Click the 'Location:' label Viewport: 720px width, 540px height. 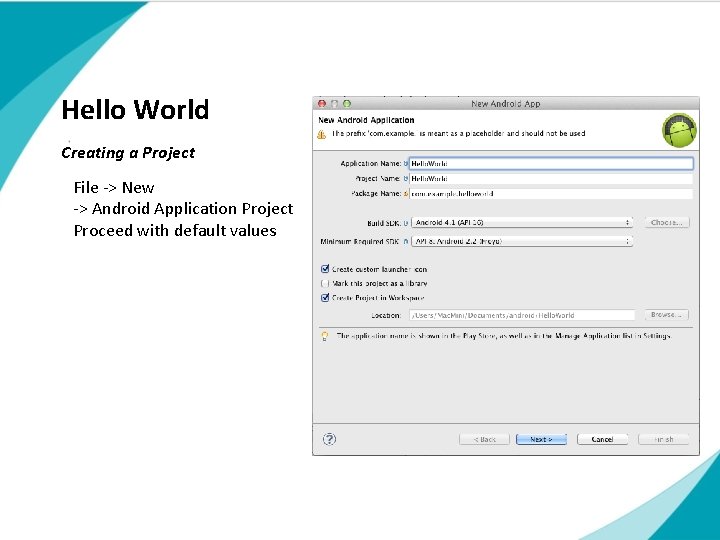click(386, 316)
